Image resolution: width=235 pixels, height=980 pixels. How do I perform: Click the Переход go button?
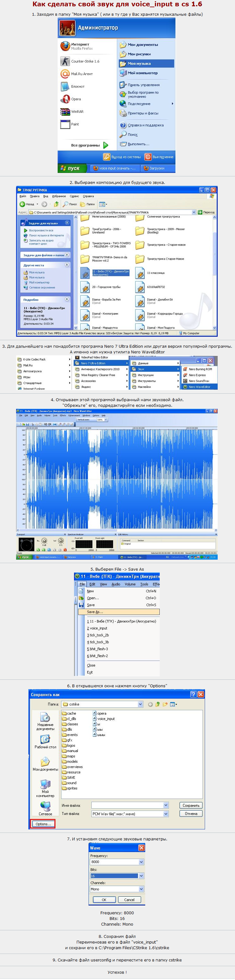[206, 212]
